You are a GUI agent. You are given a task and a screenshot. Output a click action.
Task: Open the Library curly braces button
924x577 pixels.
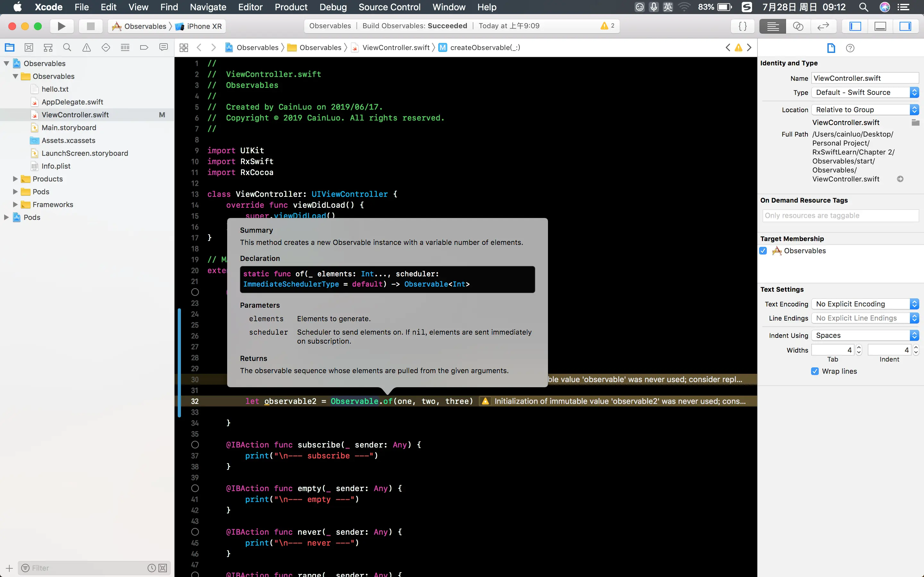point(743,26)
